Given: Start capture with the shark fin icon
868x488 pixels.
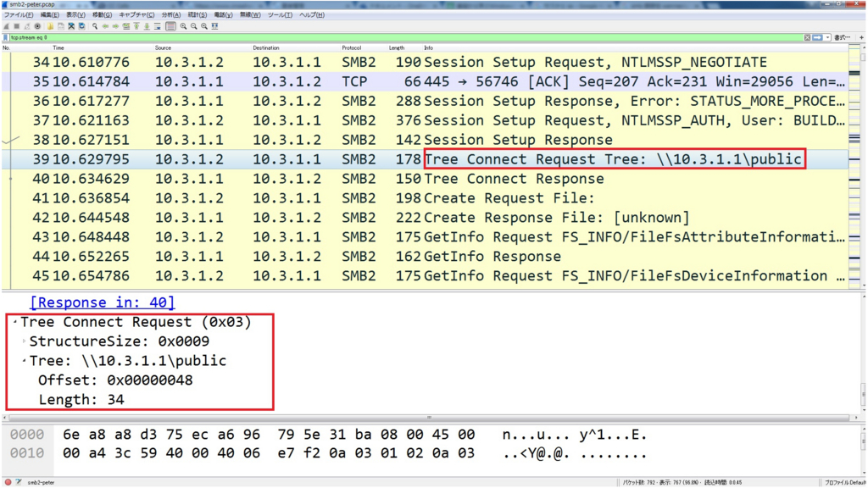Looking at the screenshot, I should [7, 26].
